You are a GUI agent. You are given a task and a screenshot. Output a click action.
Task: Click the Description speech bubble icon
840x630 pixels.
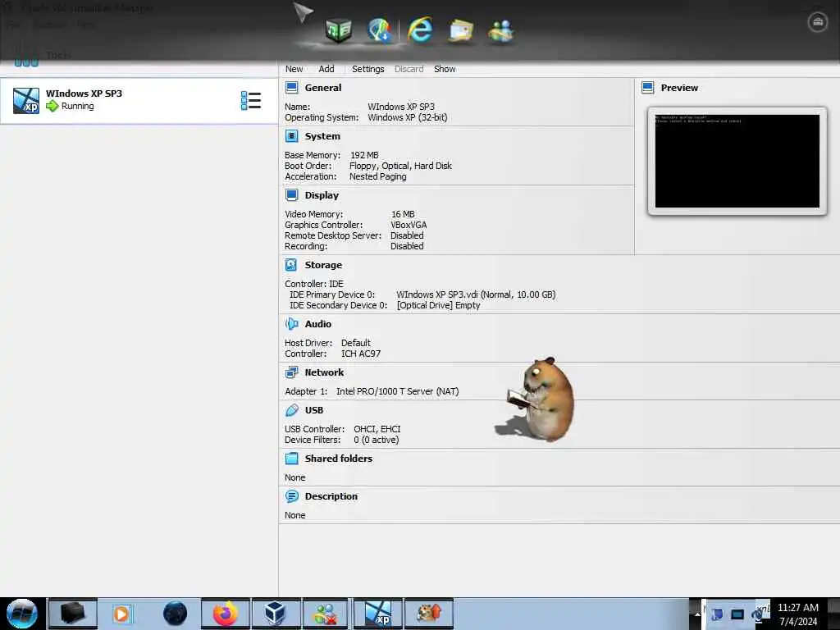pyautogui.click(x=291, y=496)
